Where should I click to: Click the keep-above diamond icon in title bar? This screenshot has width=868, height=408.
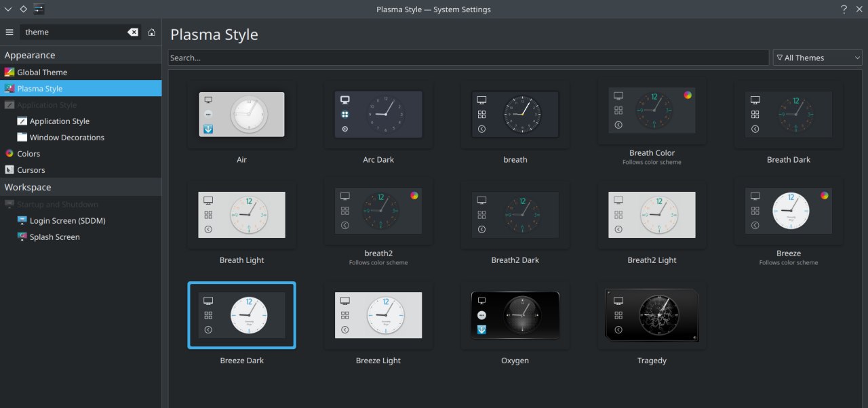[x=23, y=9]
